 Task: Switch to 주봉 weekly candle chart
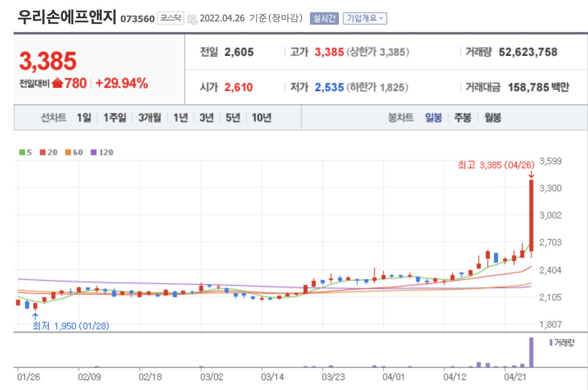tap(463, 118)
